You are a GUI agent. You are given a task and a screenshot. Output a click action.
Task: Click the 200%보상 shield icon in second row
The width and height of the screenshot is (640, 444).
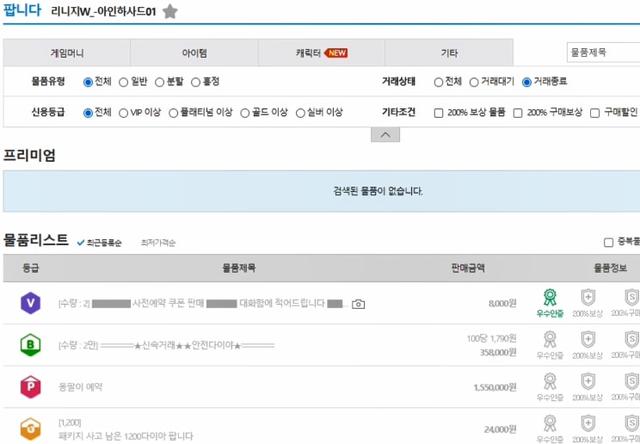point(588,339)
